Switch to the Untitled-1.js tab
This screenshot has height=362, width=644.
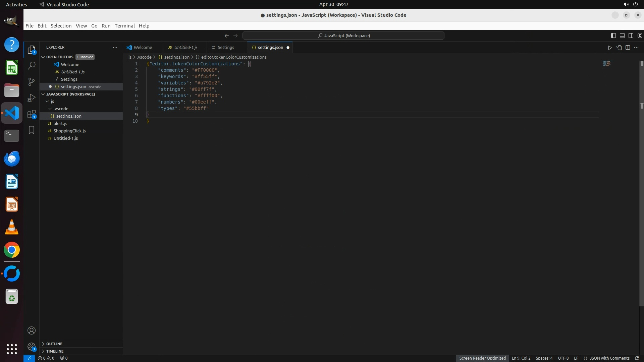(185, 48)
